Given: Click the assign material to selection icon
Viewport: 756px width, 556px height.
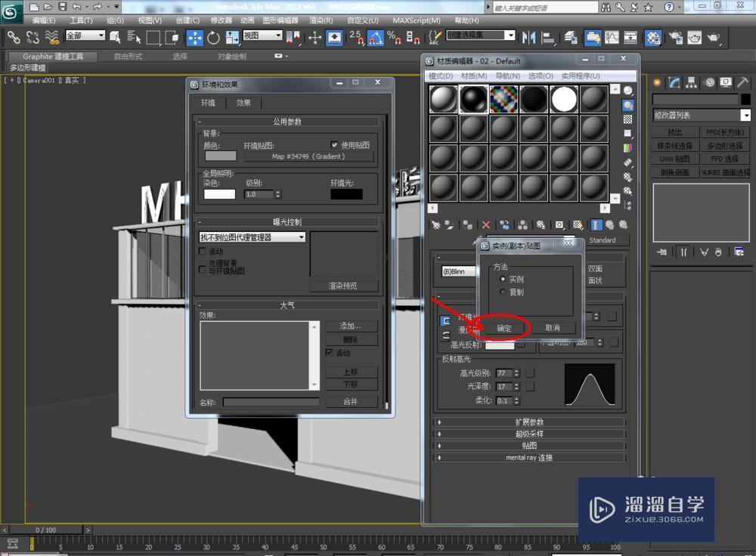Looking at the screenshot, I should tap(466, 224).
